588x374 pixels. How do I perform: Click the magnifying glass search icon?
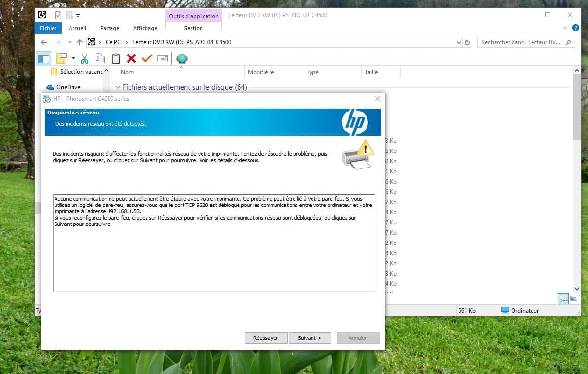pyautogui.click(x=569, y=42)
